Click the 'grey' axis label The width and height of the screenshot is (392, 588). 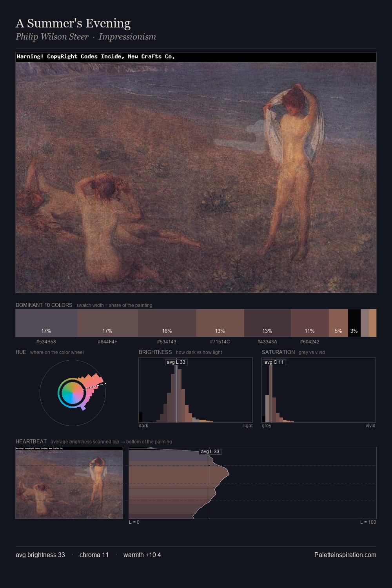tap(267, 426)
